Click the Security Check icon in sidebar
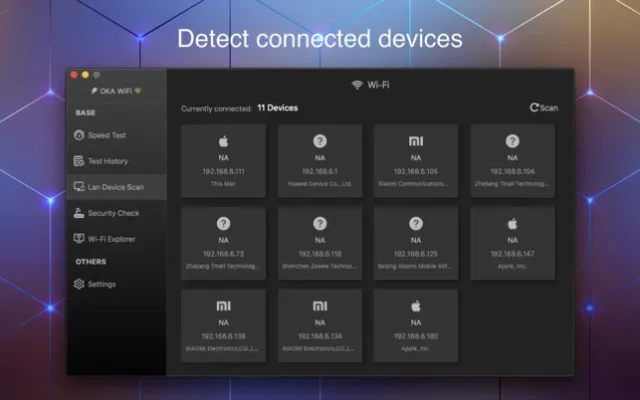Viewport: 640px width, 400px height. (79, 213)
